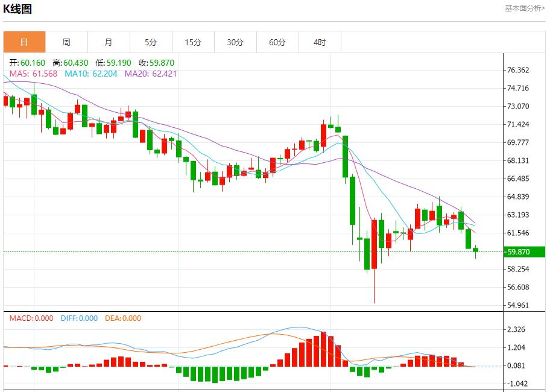Open the 基本面分析 link
547x392 pixels.
[524, 8]
